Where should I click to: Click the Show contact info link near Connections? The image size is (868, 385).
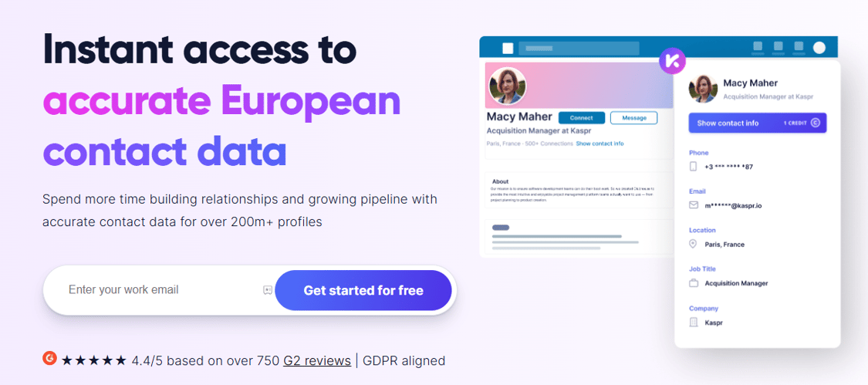[599, 144]
